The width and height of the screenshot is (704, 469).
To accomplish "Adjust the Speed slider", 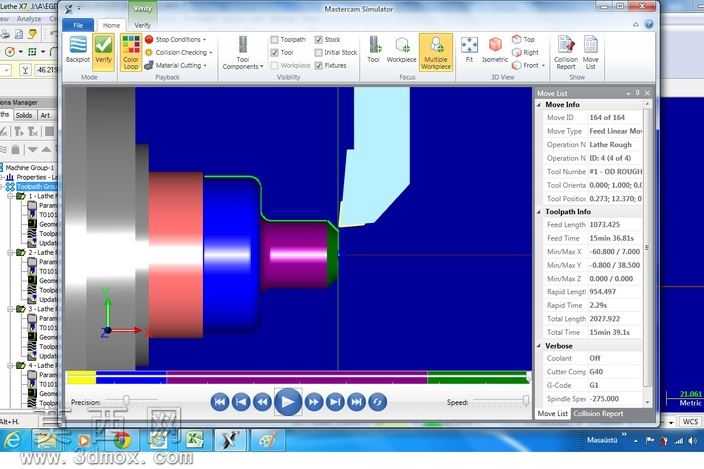I will click(x=526, y=400).
